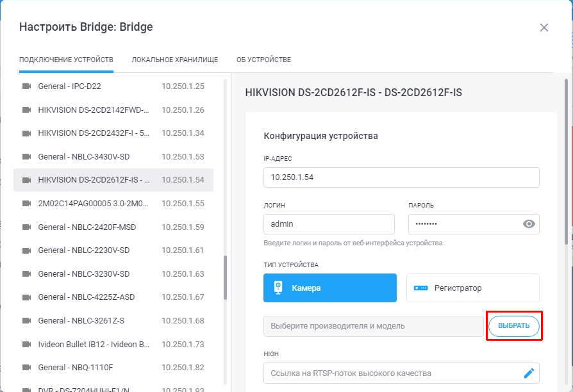
Task: Switch to Локальное хранилище tab
Action: (x=175, y=60)
